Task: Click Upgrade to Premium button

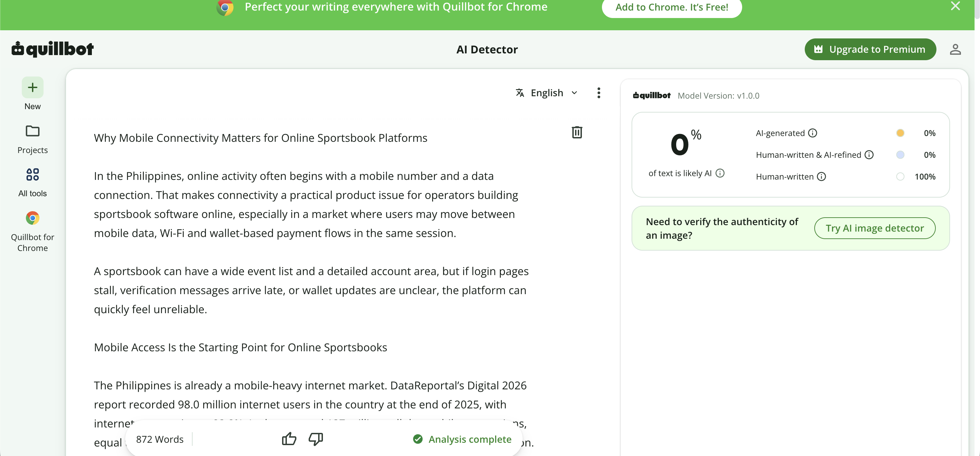Action: 870,49
